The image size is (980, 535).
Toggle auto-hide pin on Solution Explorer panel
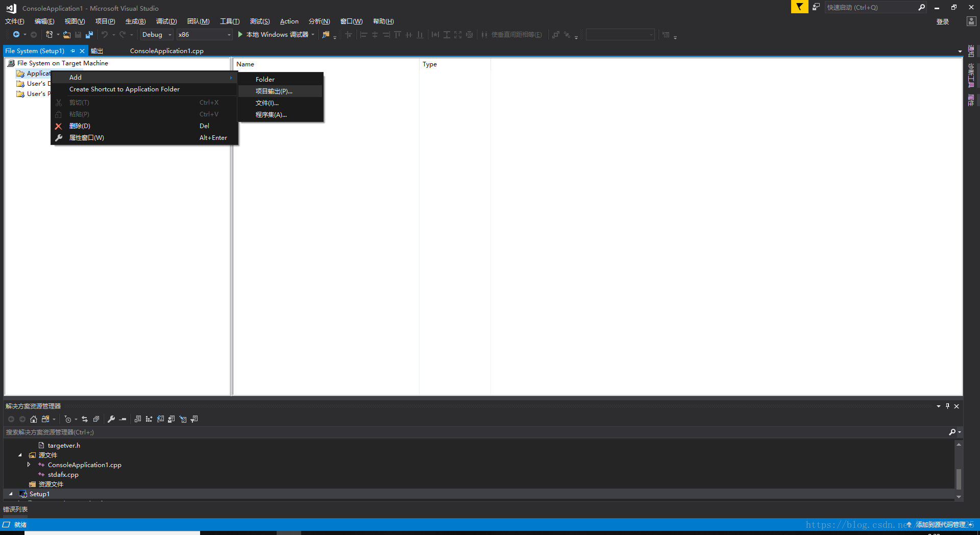click(x=947, y=406)
